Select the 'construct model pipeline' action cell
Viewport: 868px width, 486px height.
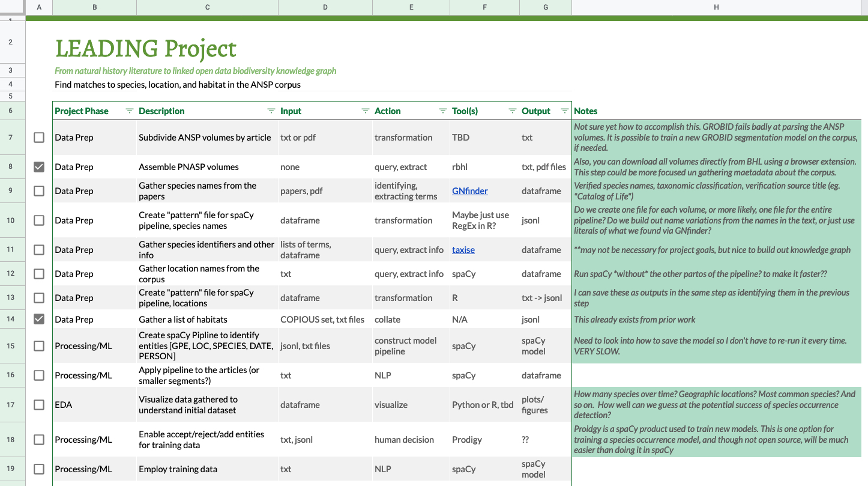click(x=411, y=346)
